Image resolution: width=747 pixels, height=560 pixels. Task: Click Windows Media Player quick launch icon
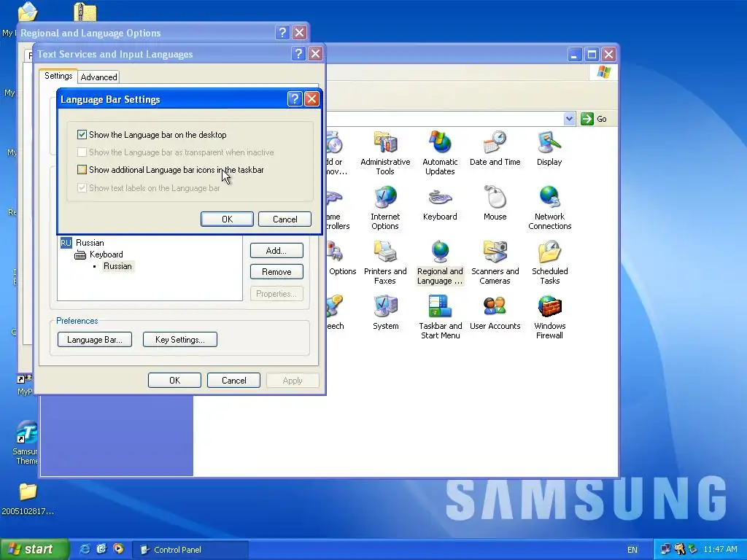(118, 549)
